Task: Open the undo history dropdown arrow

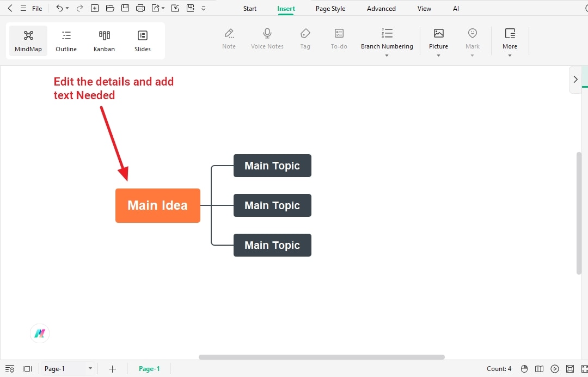Action: (x=67, y=8)
